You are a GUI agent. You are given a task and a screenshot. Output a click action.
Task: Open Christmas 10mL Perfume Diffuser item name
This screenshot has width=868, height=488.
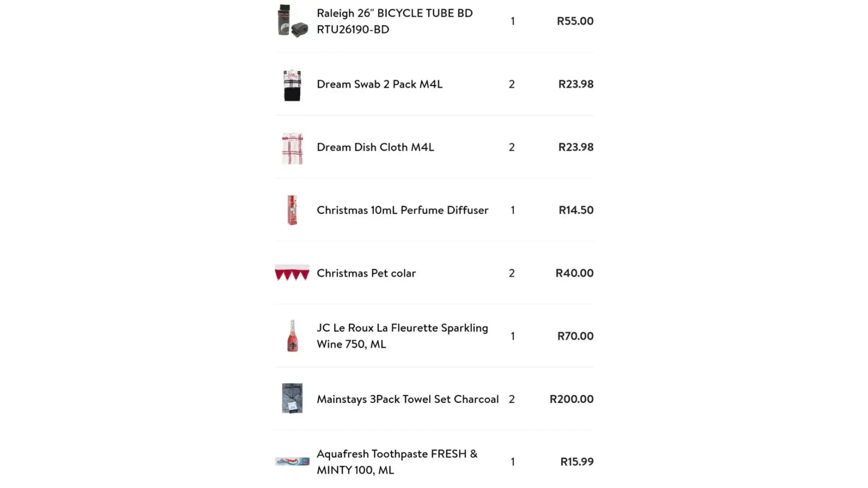tap(402, 210)
